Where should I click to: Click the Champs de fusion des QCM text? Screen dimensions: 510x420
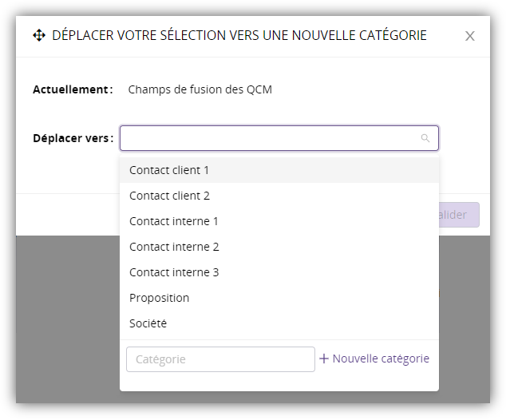[x=200, y=89]
